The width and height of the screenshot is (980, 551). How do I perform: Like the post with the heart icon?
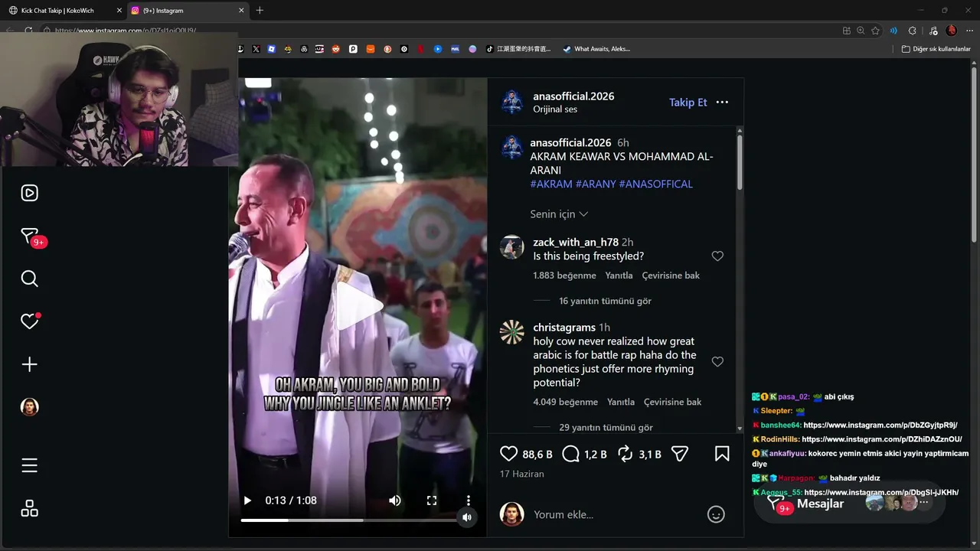pos(508,455)
